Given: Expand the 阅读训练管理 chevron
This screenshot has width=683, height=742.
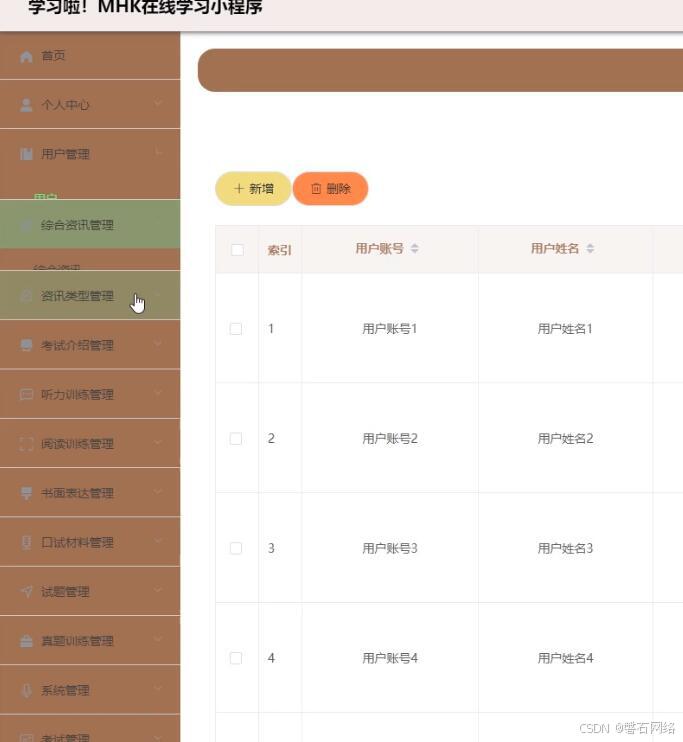Looking at the screenshot, I should [x=158, y=442].
